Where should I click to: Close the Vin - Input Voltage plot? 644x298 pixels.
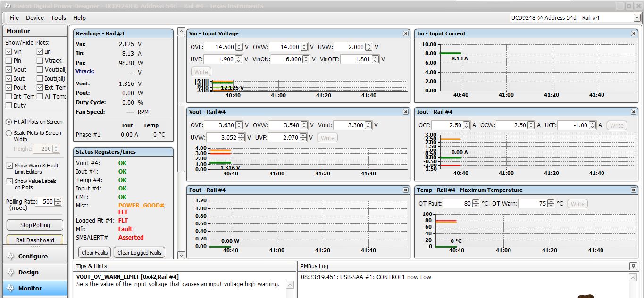coord(406,33)
